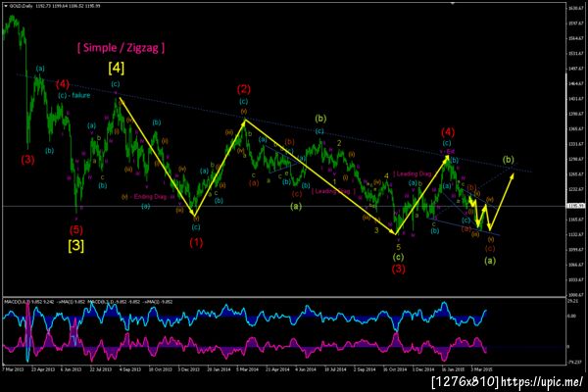Click the '23 Apr 2013' date label
This screenshot has width=588, height=392.
point(43,369)
